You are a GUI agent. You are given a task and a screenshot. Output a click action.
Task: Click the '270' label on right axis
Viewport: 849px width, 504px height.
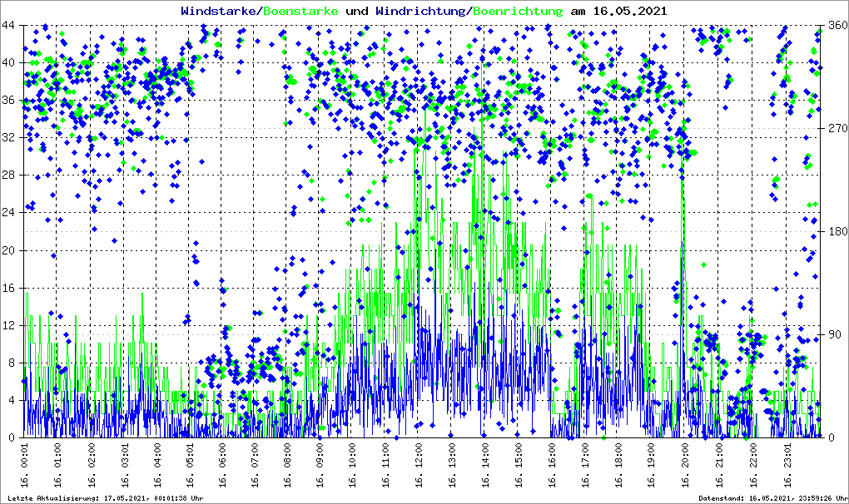(835, 128)
